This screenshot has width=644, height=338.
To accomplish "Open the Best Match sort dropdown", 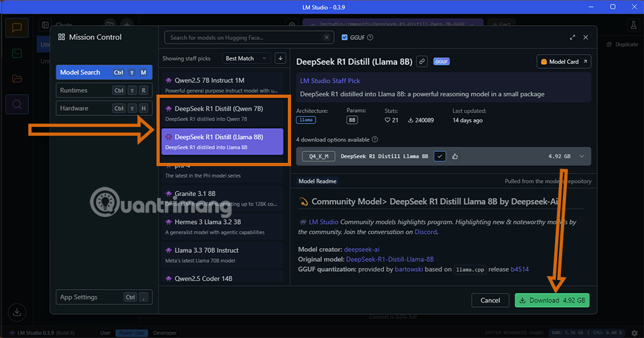I will point(246,59).
